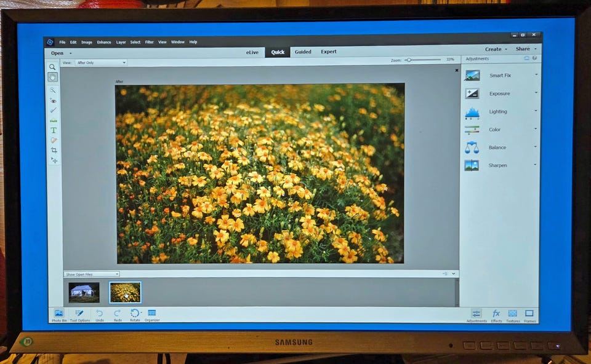Select the Red Eye Removal tool
This screenshot has height=364, width=591.
(x=53, y=100)
